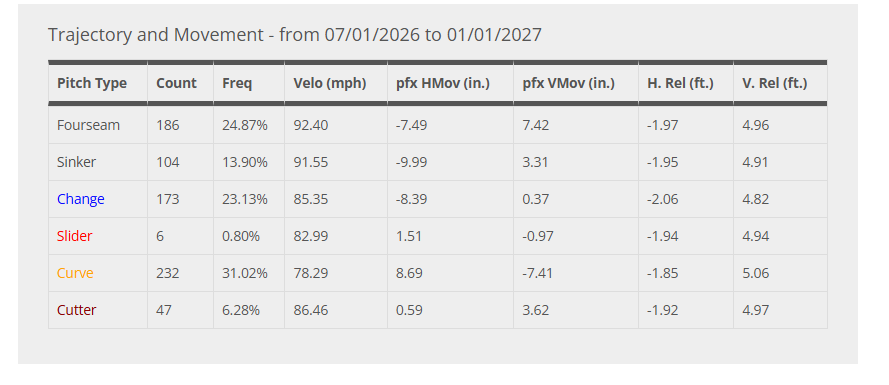This screenshot has width=889, height=385.
Task: Click the Cutter V. Rel value 4.97
Action: tap(756, 310)
